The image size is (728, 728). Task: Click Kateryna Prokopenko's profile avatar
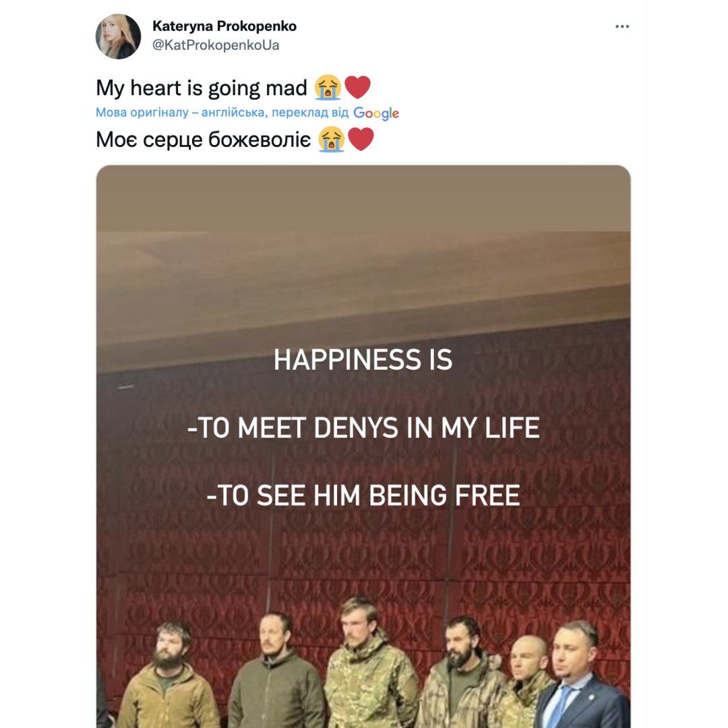[118, 36]
